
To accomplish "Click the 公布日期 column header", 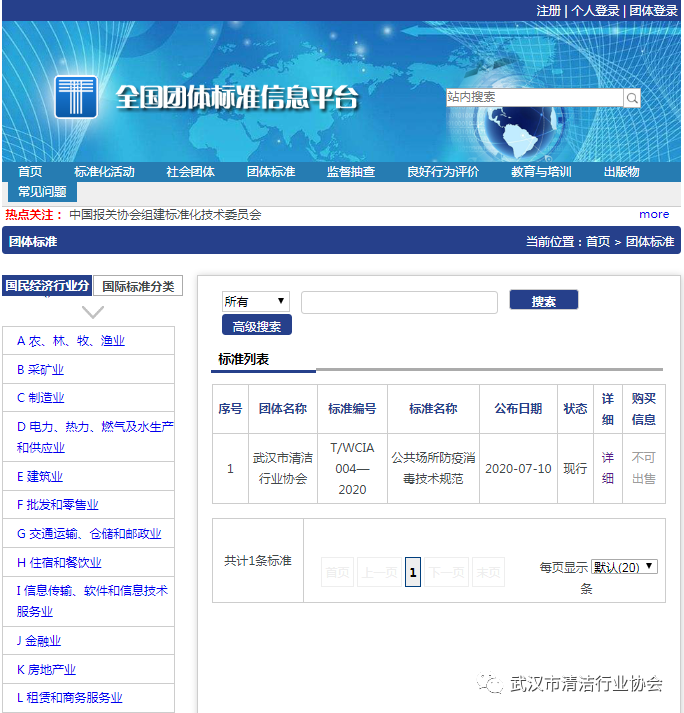I will [x=518, y=408].
